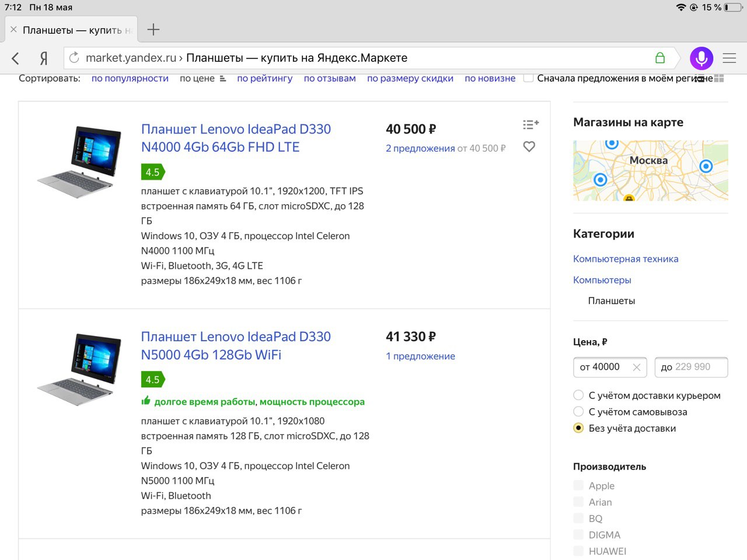Click the 40 500 ₽ price
747x560 pixels.
411,129
